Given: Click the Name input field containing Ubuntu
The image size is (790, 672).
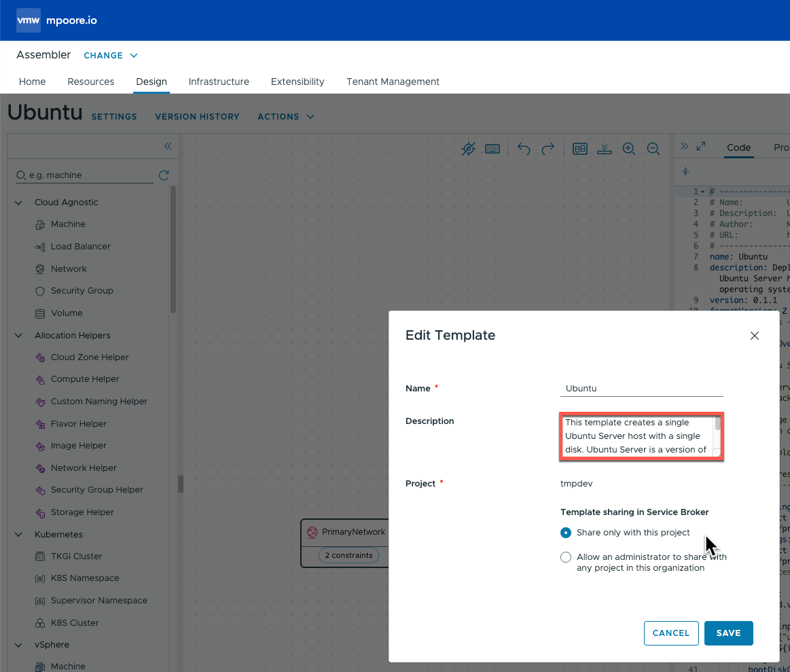Looking at the screenshot, I should [x=641, y=387].
